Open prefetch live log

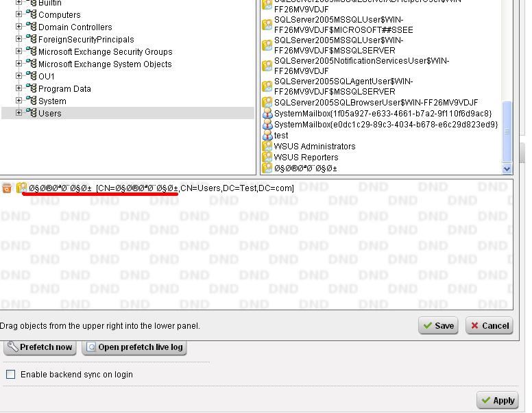coord(134,347)
